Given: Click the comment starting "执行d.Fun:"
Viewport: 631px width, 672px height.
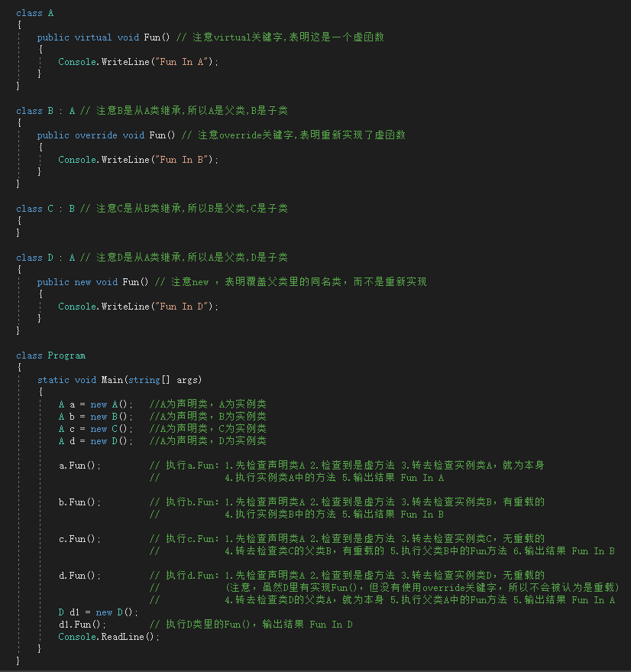Looking at the screenshot, I should click(347, 575).
